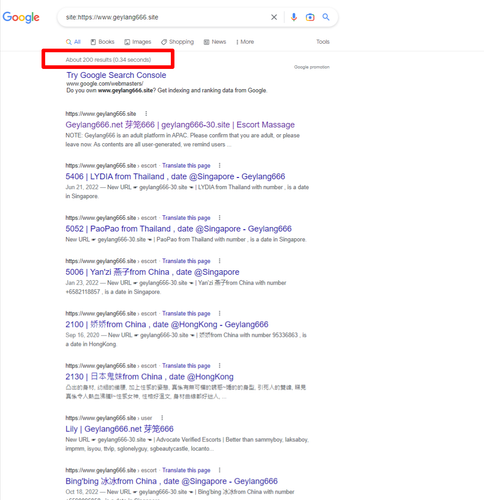The width and height of the screenshot is (484, 500).
Task: Open three-dot menu for the 2130 result
Action: coord(219,365)
